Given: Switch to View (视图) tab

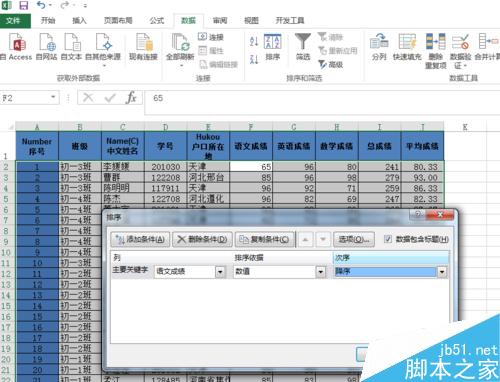Looking at the screenshot, I should 251,21.
